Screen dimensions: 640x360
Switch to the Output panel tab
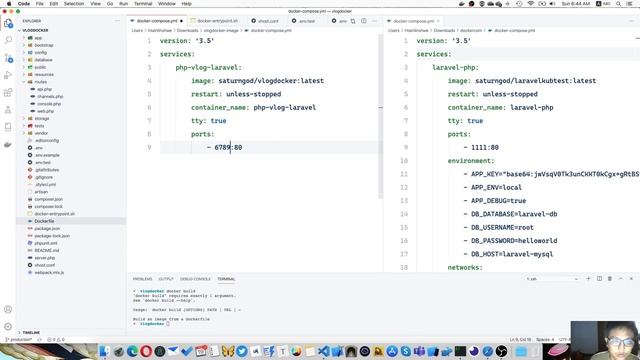[166, 279]
